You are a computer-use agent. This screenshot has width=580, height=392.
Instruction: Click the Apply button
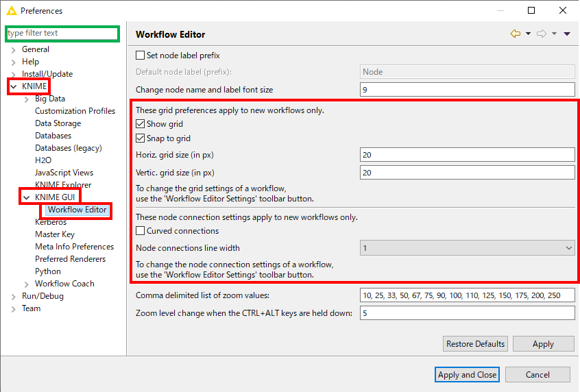point(543,343)
